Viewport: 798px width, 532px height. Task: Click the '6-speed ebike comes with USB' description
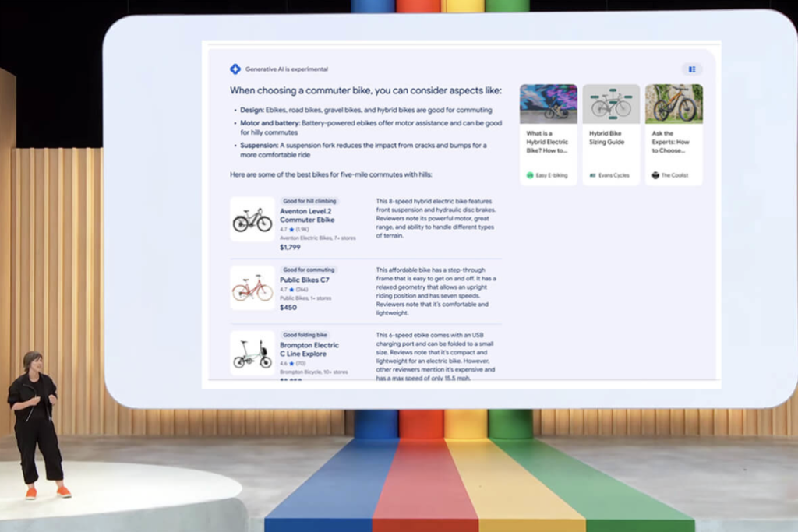[435, 357]
